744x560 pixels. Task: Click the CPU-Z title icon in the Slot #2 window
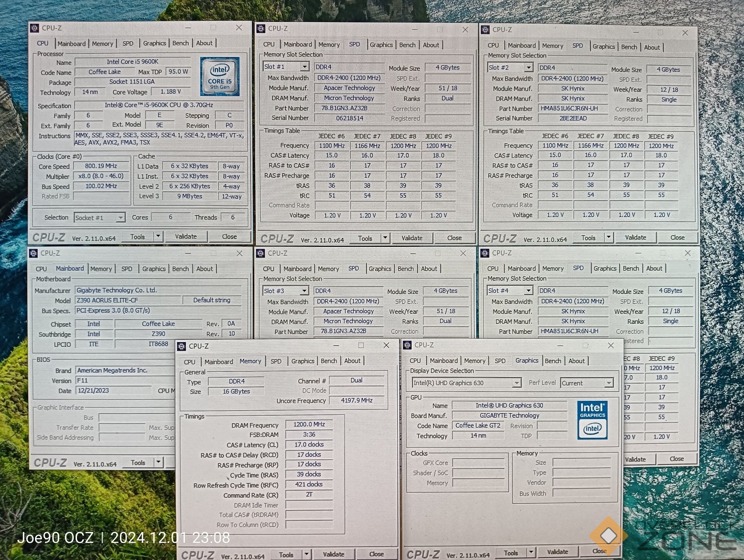coord(485,30)
